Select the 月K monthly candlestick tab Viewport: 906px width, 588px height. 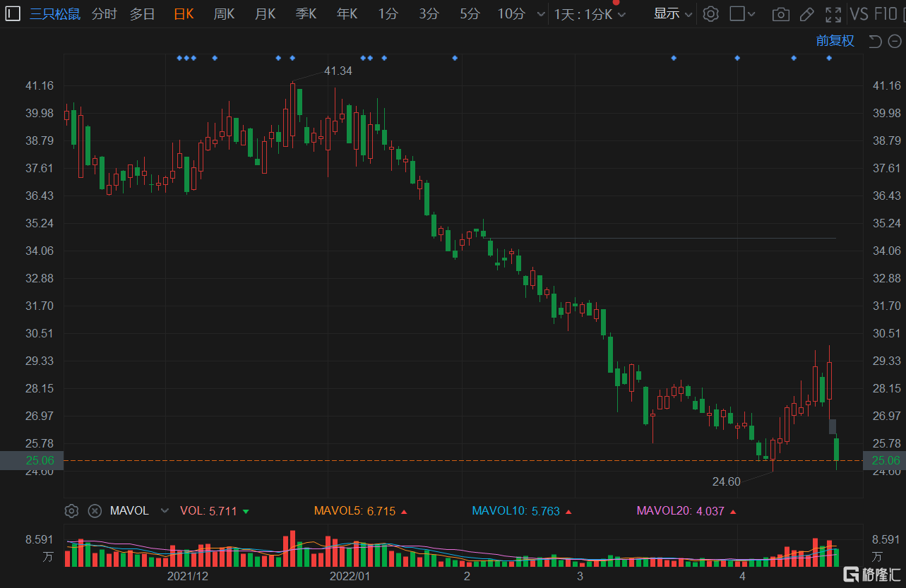click(266, 14)
